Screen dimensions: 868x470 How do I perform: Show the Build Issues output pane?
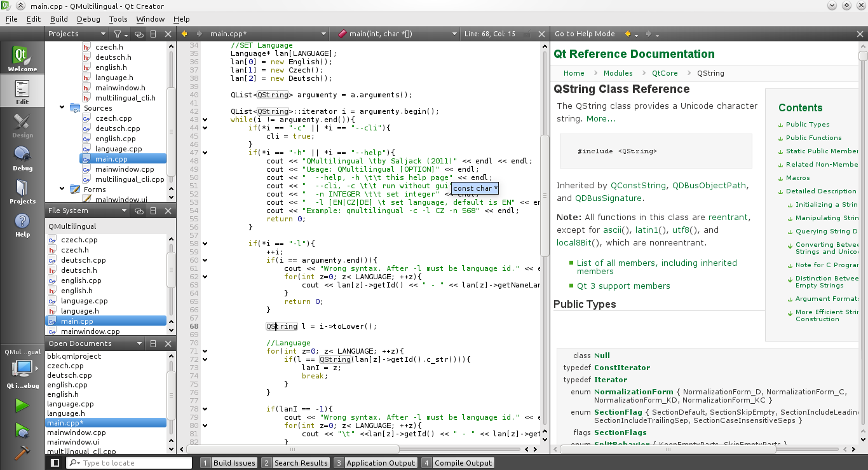point(229,463)
